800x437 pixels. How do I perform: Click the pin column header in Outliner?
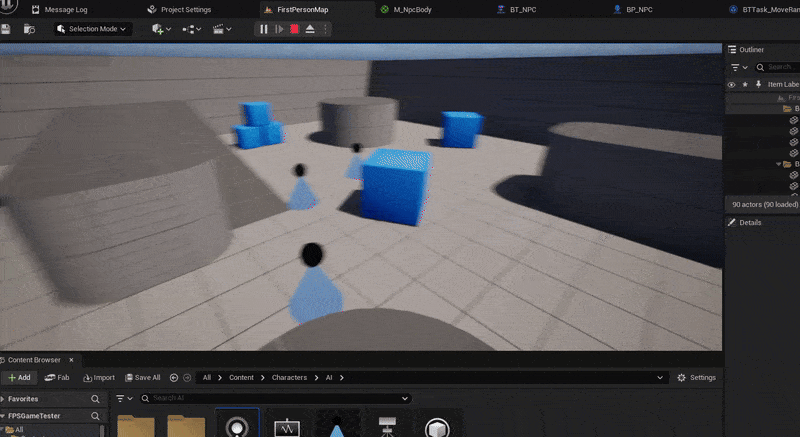[x=758, y=84]
